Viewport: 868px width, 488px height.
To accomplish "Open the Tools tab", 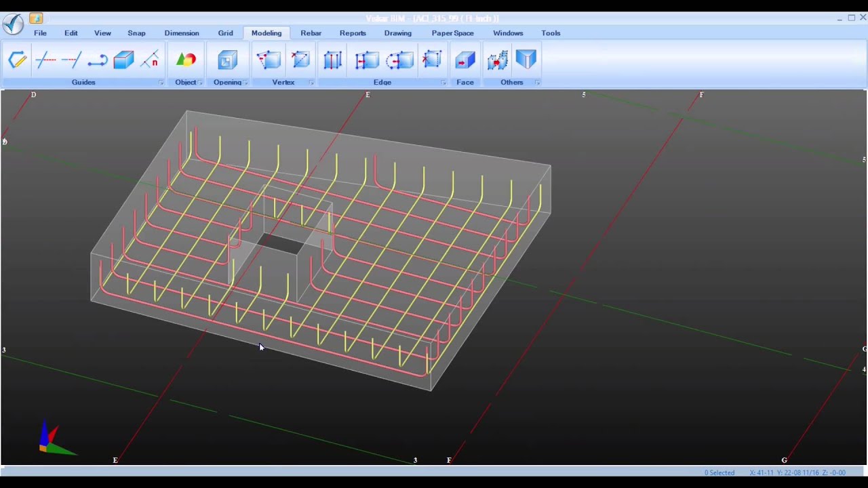I will pyautogui.click(x=551, y=33).
